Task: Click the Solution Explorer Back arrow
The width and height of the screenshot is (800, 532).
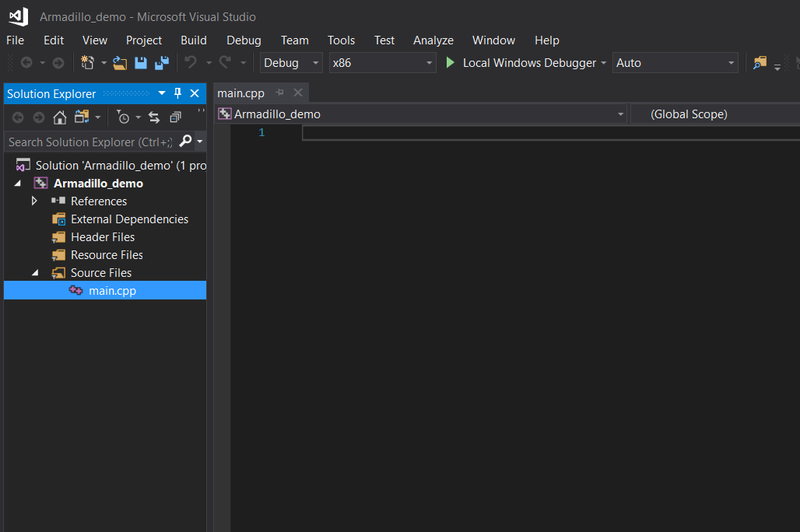Action: tap(18, 117)
